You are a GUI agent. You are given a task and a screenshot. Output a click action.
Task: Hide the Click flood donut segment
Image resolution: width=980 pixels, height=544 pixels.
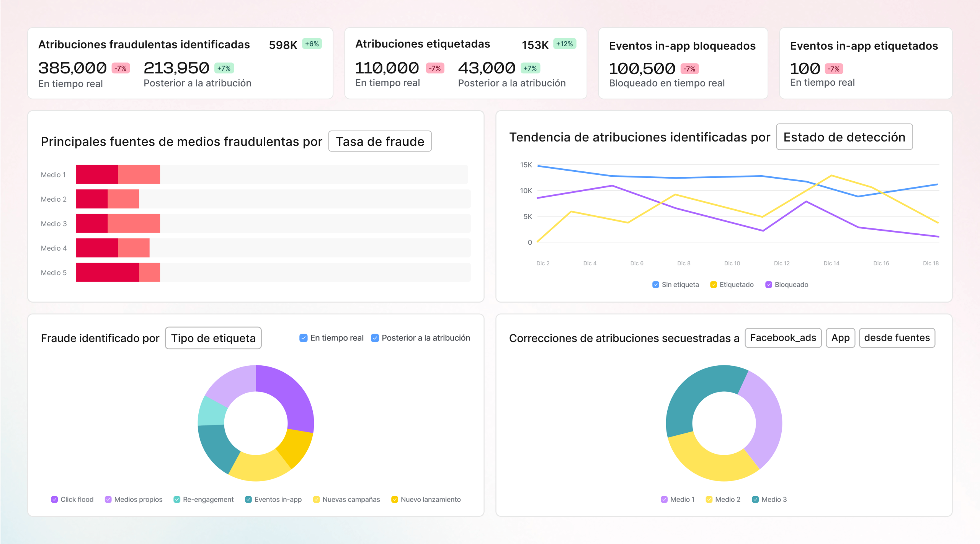click(54, 499)
